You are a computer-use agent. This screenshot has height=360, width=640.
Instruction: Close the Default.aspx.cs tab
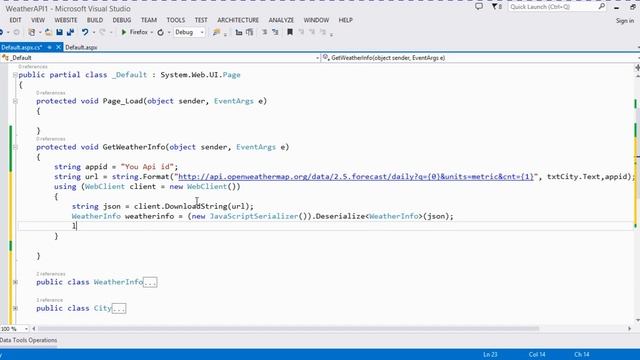point(58,47)
